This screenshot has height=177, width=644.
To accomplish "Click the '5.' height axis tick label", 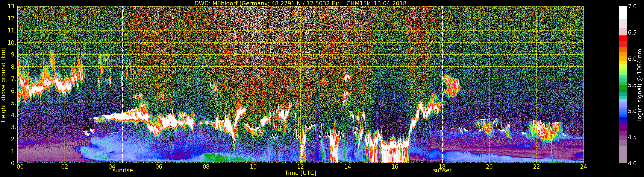I will 14,103.
